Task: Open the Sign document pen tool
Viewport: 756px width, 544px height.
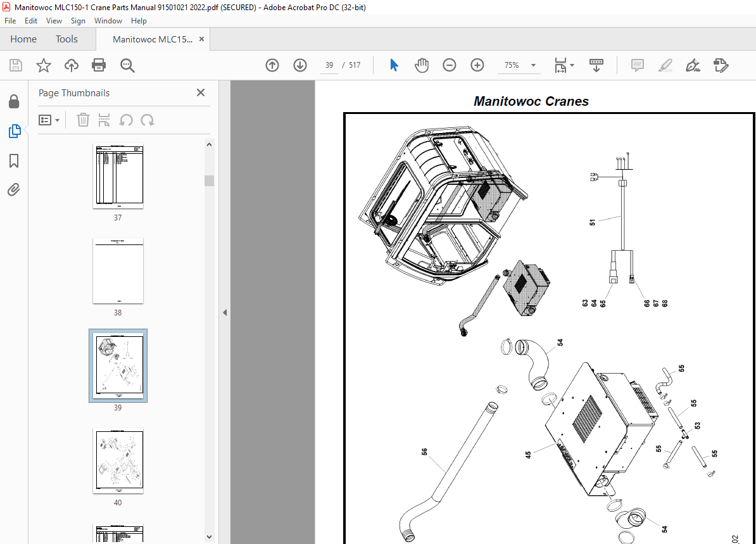Action: (x=693, y=65)
